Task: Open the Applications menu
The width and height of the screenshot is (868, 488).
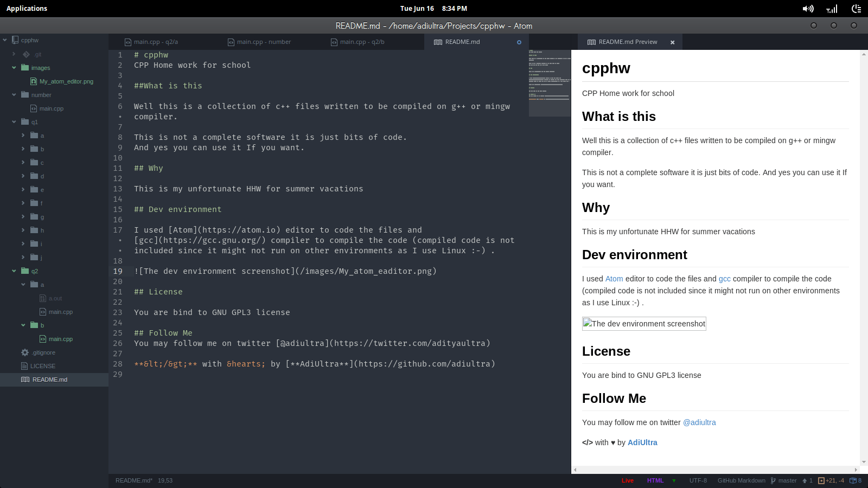Action: 27,9
